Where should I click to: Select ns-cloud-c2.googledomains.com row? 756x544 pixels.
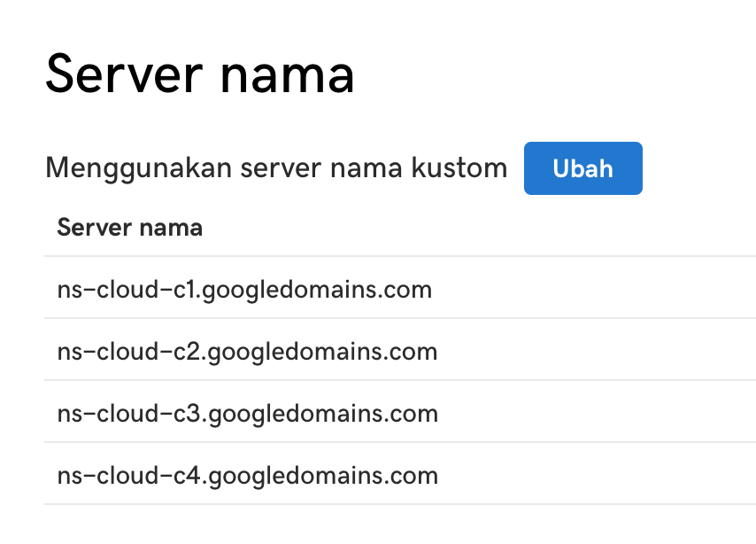tap(400, 349)
